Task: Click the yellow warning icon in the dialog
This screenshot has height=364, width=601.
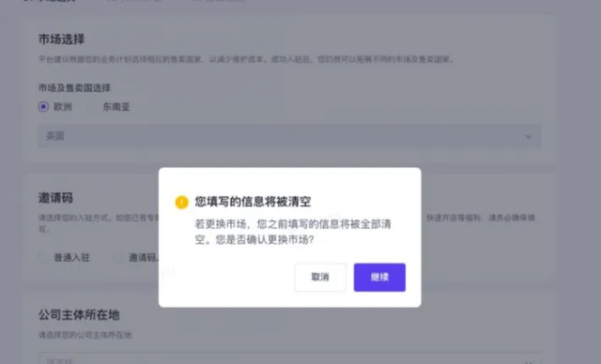Action: pos(181,202)
